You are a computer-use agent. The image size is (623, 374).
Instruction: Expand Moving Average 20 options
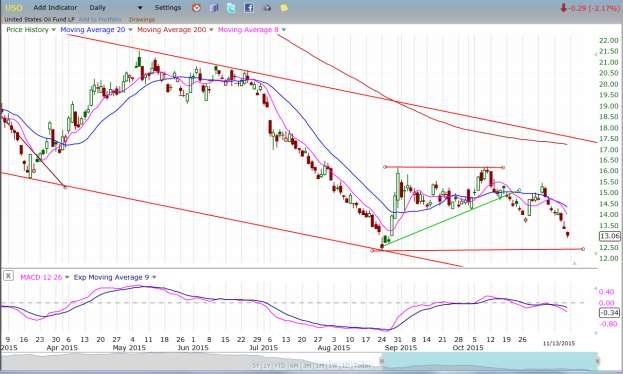[x=130, y=30]
